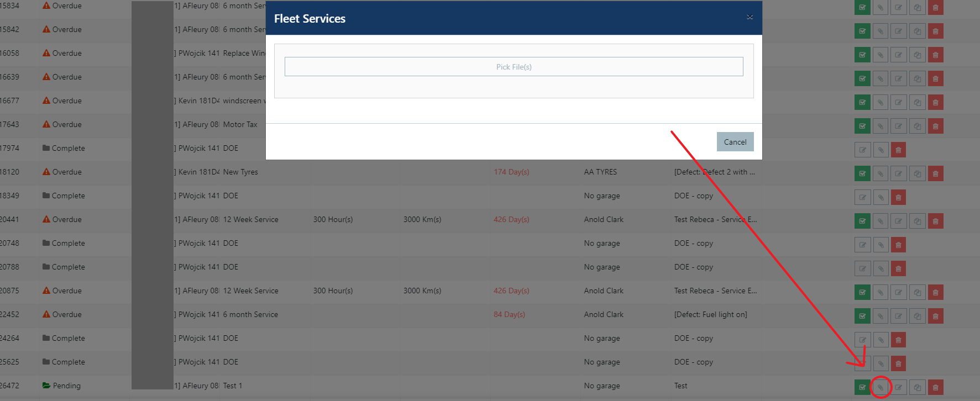Attach a file to service 20441
The image size is (980, 401).
click(881, 221)
